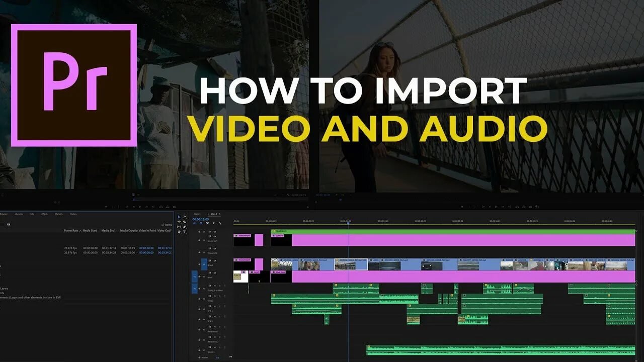This screenshot has width=644, height=362.
Task: Open the Effects panel tab
Action: (x=44, y=214)
